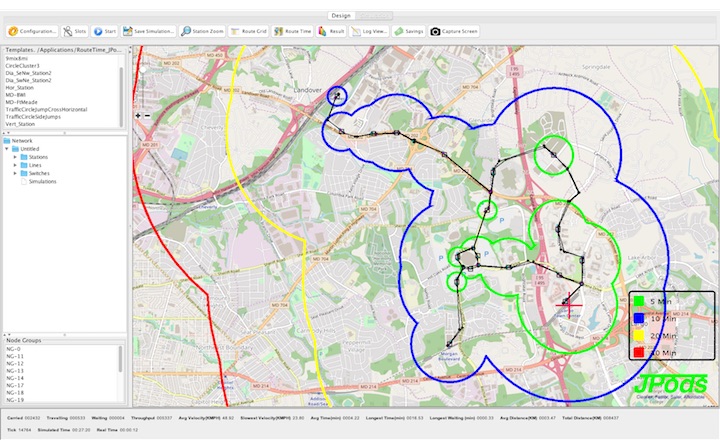Image resolution: width=720 pixels, height=440 pixels.
Task: Toggle the Route Time overlay
Action: tap(292, 31)
